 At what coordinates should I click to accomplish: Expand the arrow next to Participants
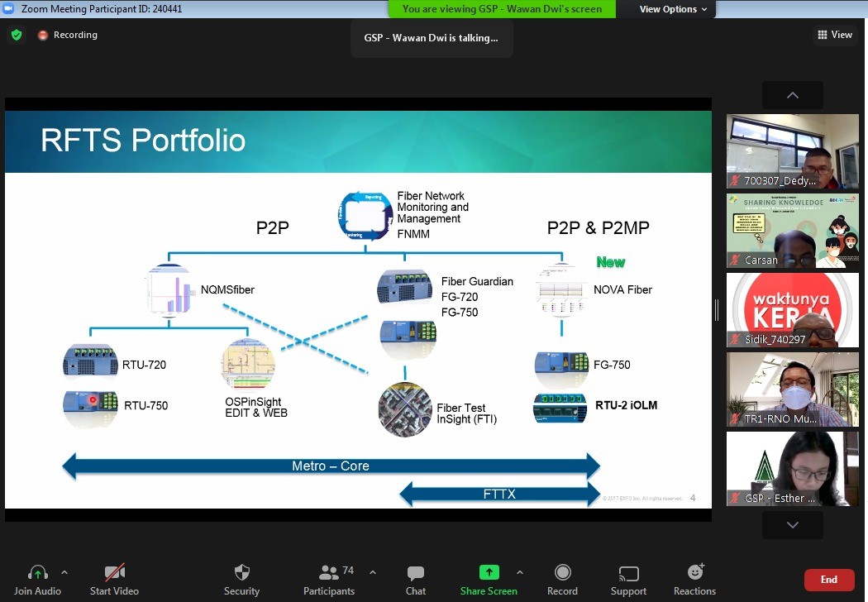pos(373,572)
